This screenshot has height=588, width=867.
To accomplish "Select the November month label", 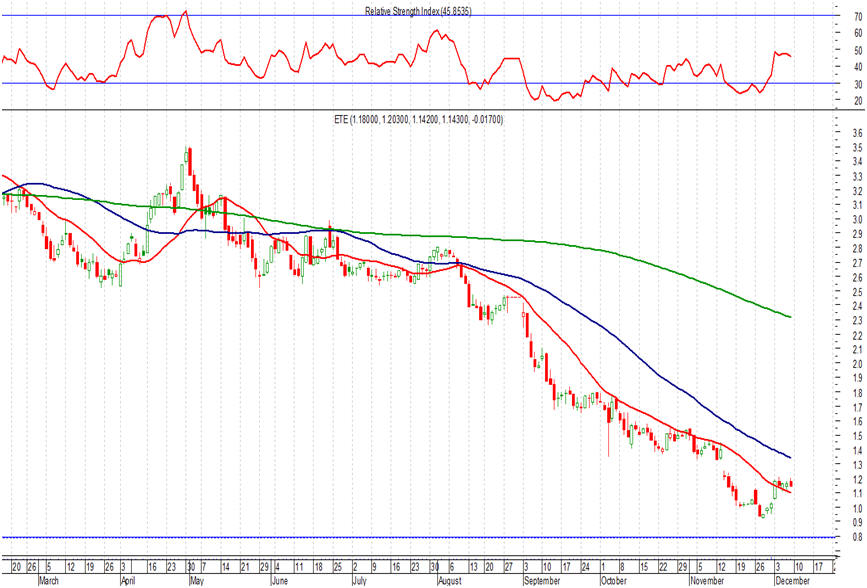I will pos(707,581).
